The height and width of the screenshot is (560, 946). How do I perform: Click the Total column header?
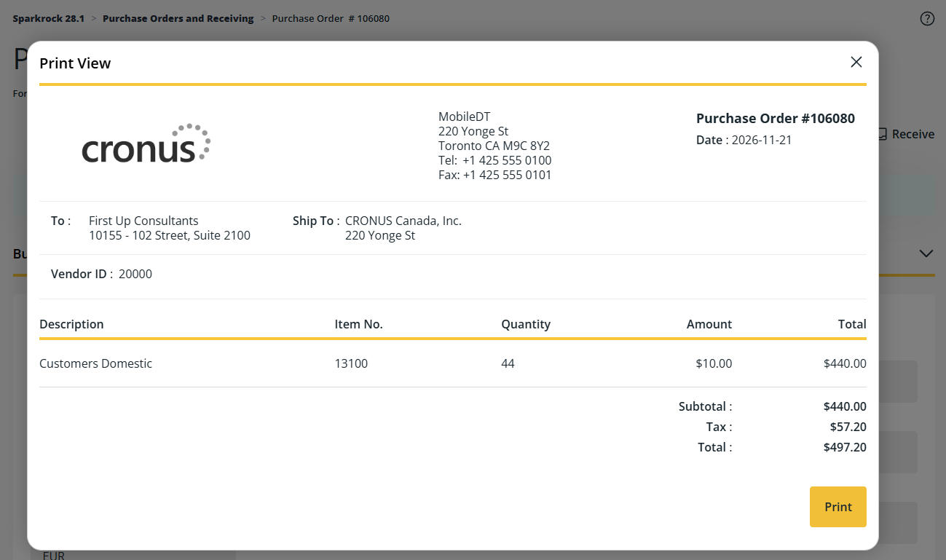852,324
